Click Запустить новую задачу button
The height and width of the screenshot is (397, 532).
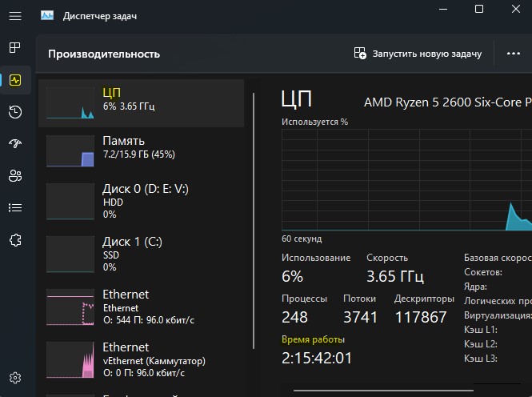pos(418,54)
